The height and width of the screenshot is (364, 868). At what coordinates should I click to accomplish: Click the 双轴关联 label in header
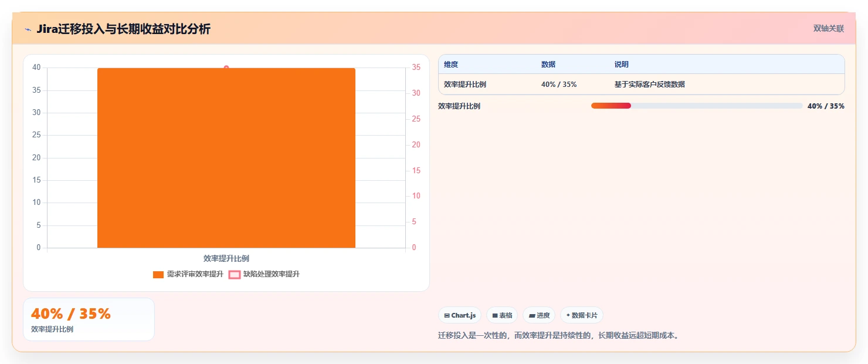(x=829, y=29)
